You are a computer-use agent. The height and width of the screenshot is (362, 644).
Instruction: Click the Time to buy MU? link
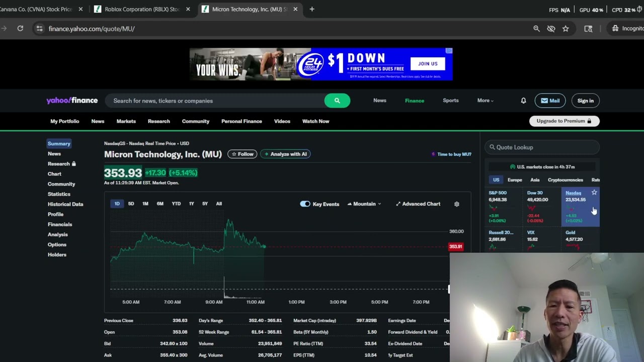(452, 154)
